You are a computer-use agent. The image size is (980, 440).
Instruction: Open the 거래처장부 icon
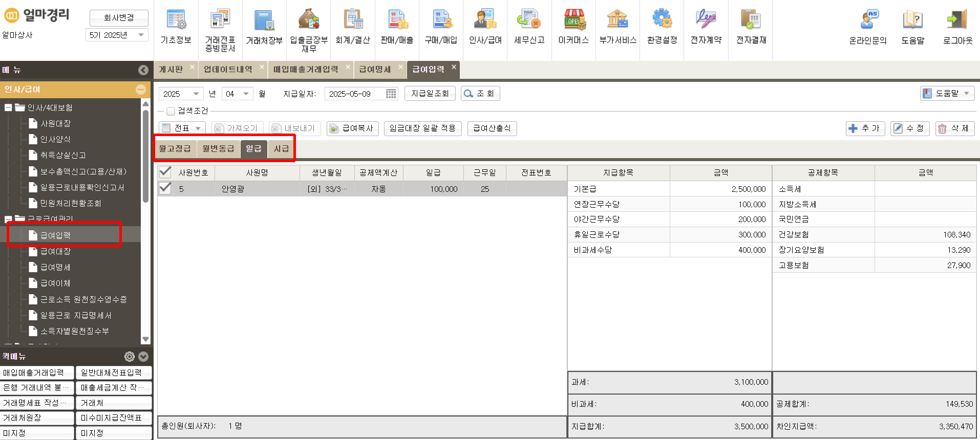pyautogui.click(x=264, y=27)
